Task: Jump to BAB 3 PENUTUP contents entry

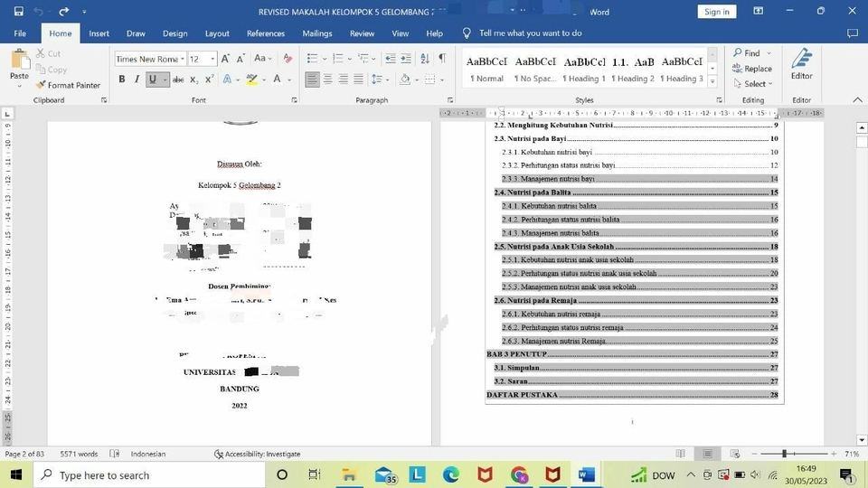Action: coord(632,354)
